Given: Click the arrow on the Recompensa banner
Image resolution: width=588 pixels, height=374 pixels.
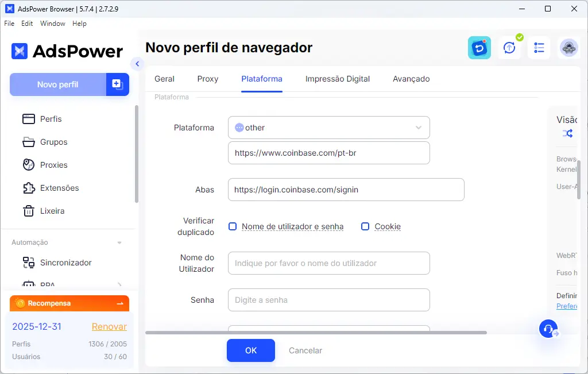Looking at the screenshot, I should pos(120,303).
